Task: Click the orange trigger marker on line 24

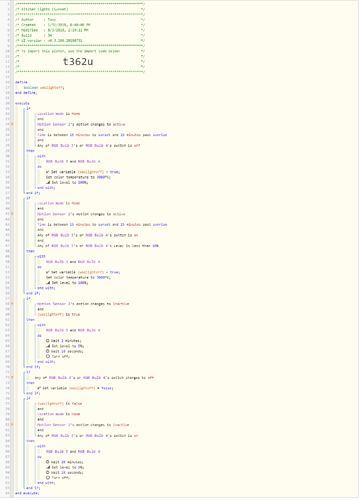Action: pos(12,124)
